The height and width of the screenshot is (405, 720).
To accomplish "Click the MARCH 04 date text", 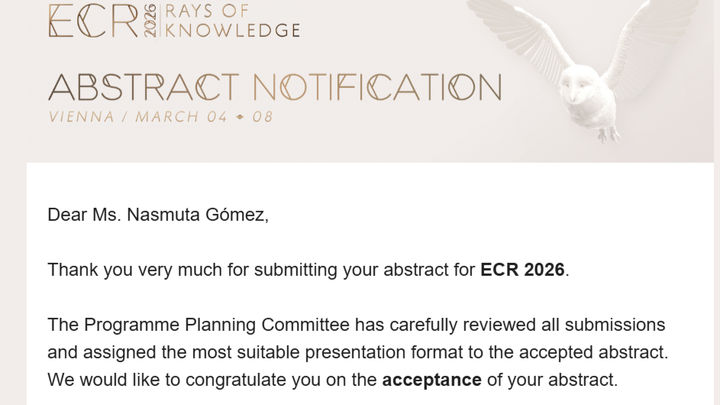I will click(x=181, y=117).
